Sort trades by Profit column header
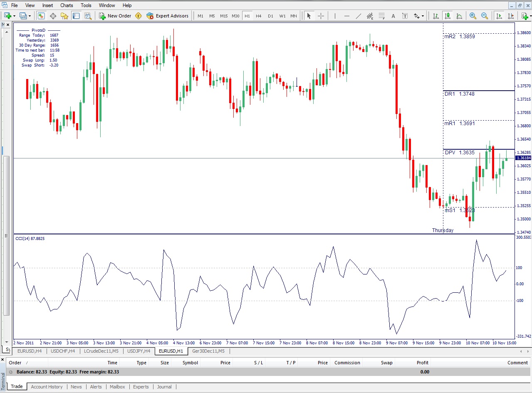Viewport: 532px width, 393px height. [x=423, y=363]
